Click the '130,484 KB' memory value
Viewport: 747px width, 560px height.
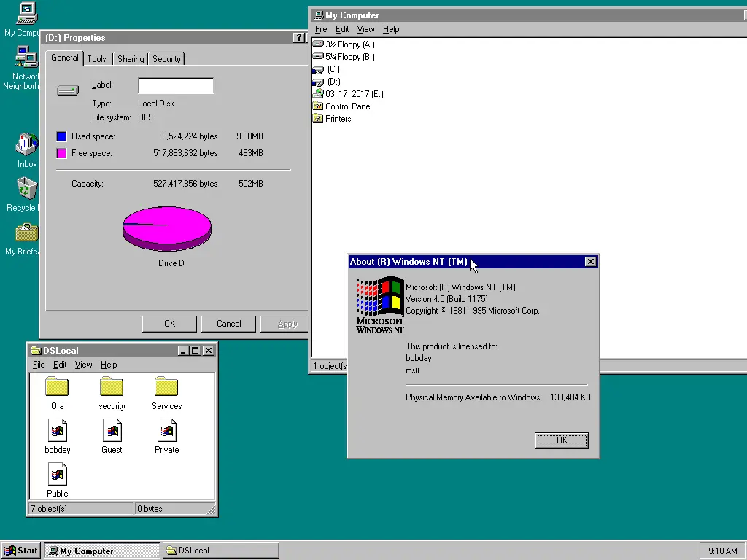click(570, 397)
